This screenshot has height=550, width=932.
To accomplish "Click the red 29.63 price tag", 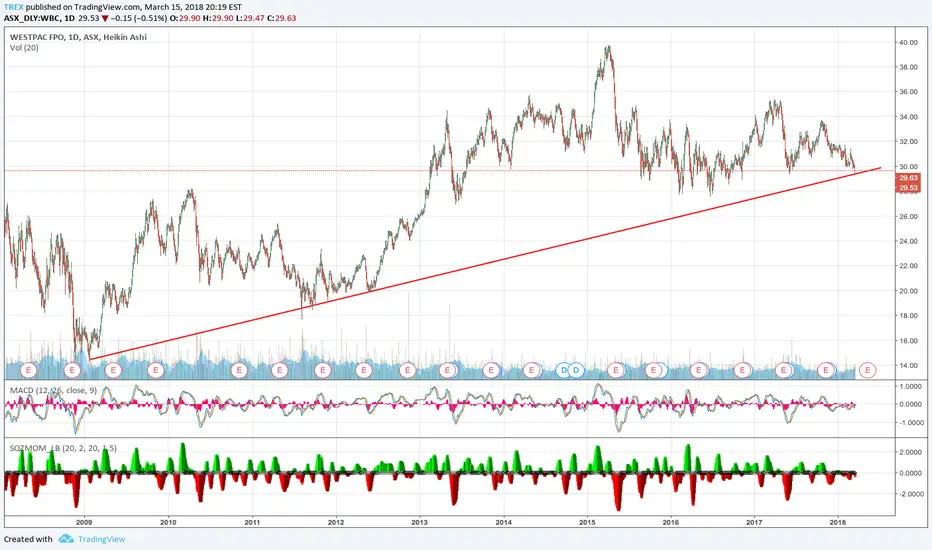I will pos(908,178).
